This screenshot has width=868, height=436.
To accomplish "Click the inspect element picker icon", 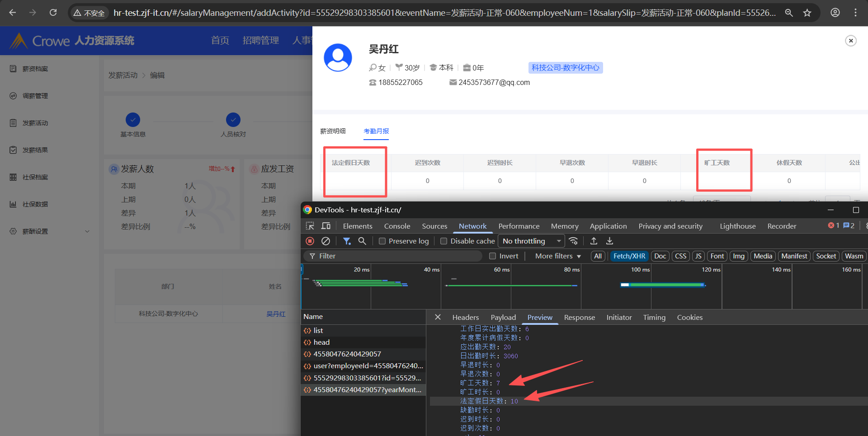I will 310,226.
